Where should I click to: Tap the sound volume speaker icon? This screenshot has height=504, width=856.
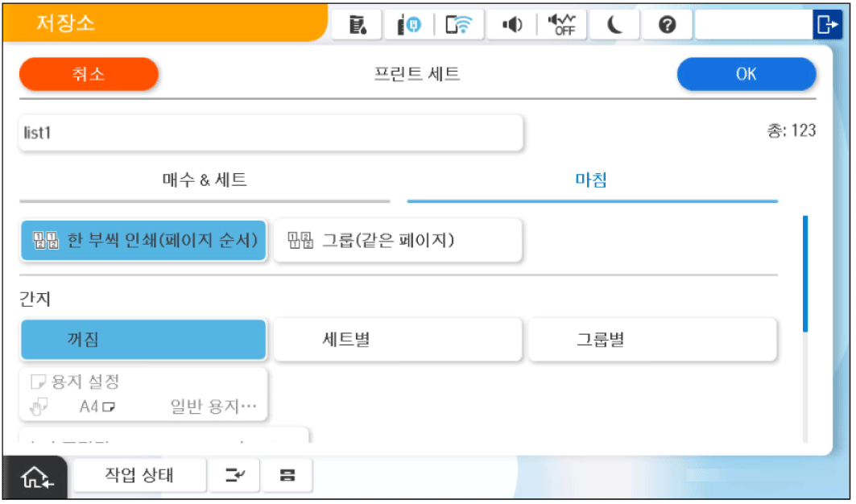(511, 26)
